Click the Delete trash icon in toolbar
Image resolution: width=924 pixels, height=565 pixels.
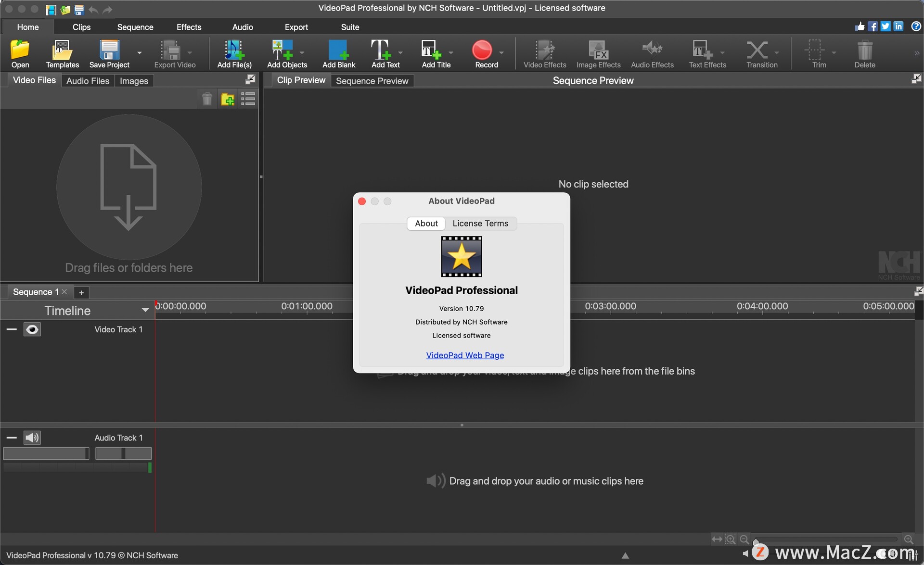[x=865, y=54]
